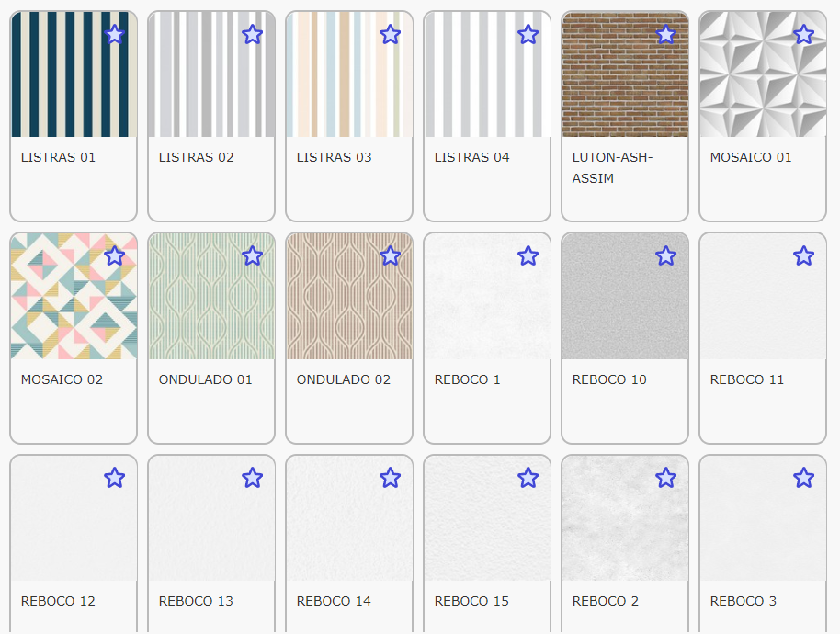Click the REBOCO 11 label

(747, 379)
